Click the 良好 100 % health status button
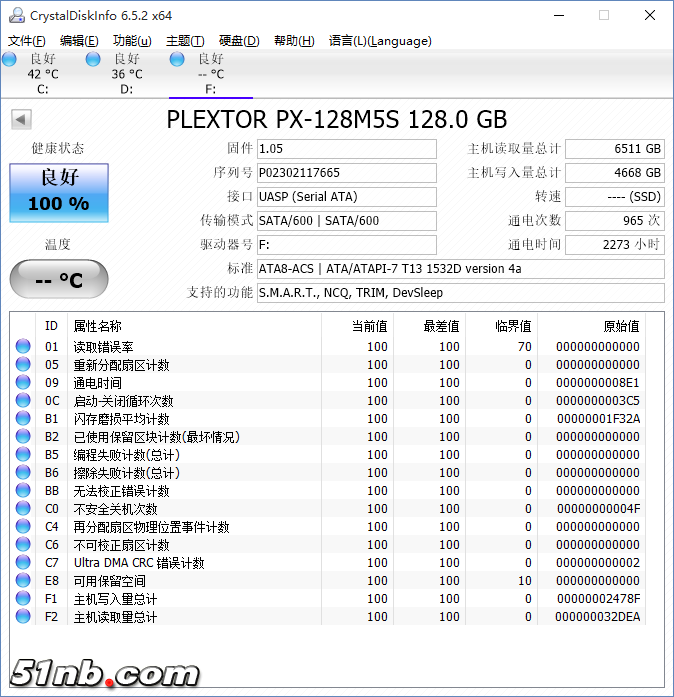The image size is (674, 697). (x=59, y=192)
